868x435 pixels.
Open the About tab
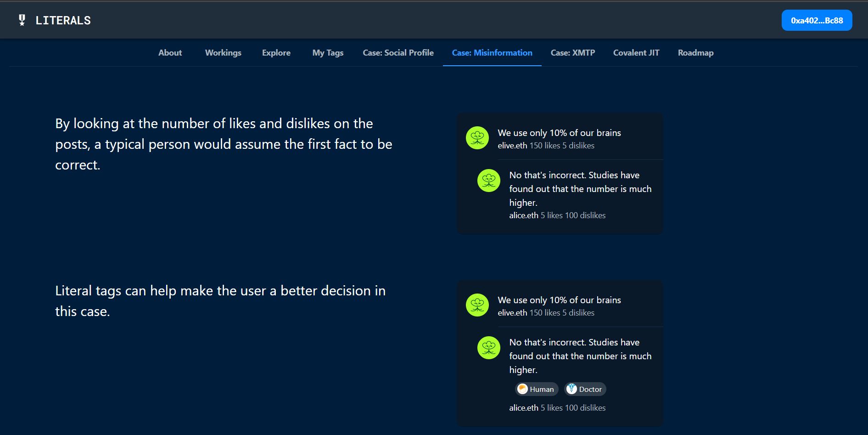coord(170,53)
